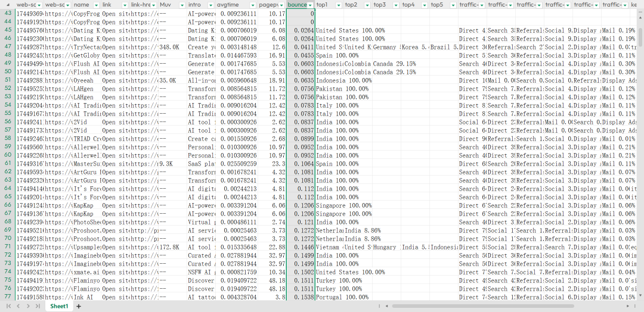644x312 pixels.
Task: Open filter dropdown on top3 column
Action: click(396, 5)
